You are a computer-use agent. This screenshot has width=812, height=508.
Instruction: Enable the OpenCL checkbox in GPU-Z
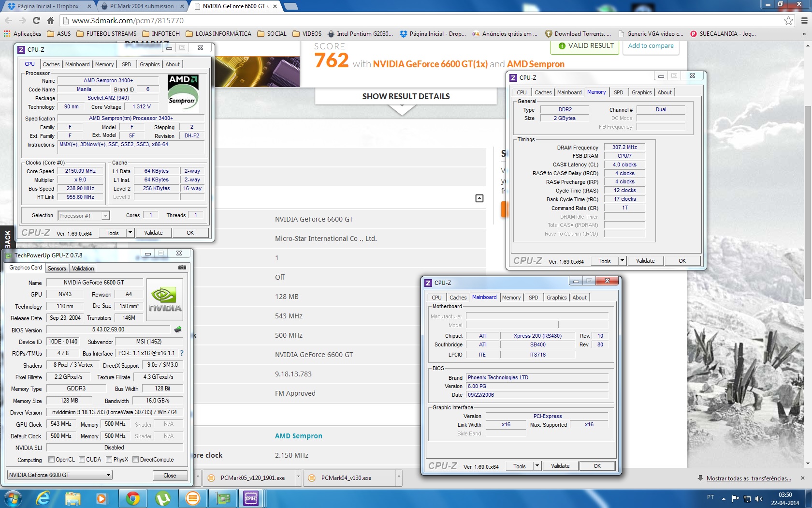click(x=52, y=460)
